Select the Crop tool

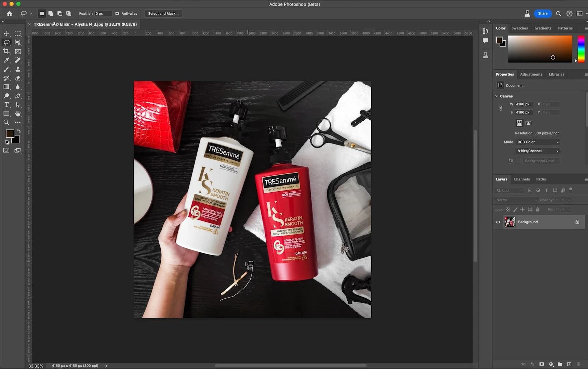click(6, 51)
